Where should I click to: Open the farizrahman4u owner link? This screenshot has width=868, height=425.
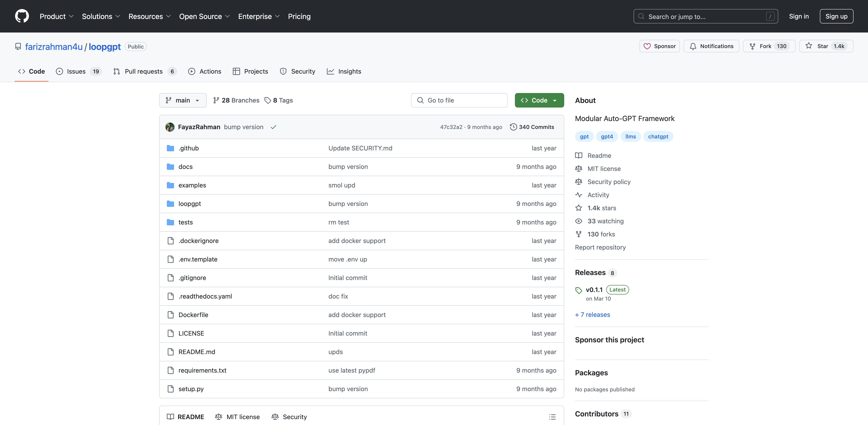coord(54,47)
